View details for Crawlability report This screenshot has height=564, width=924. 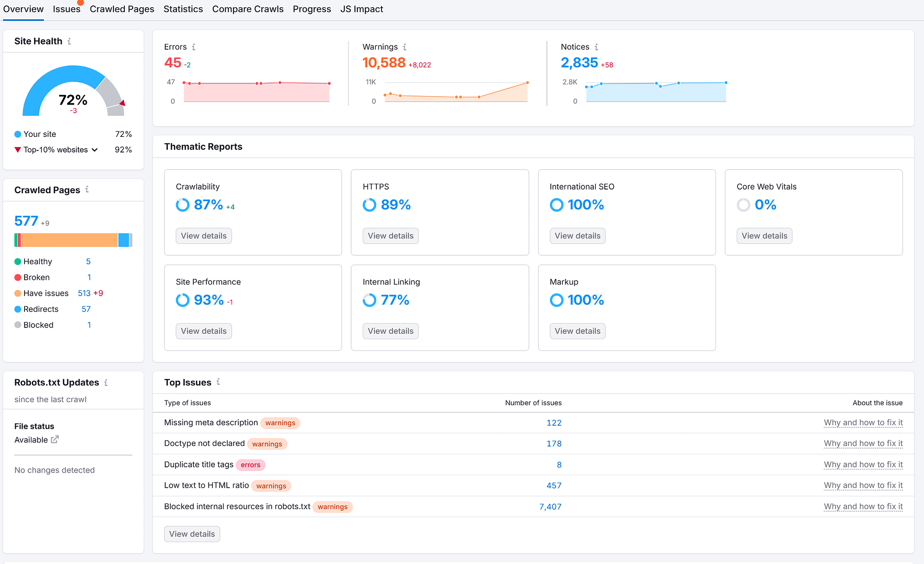coord(203,236)
